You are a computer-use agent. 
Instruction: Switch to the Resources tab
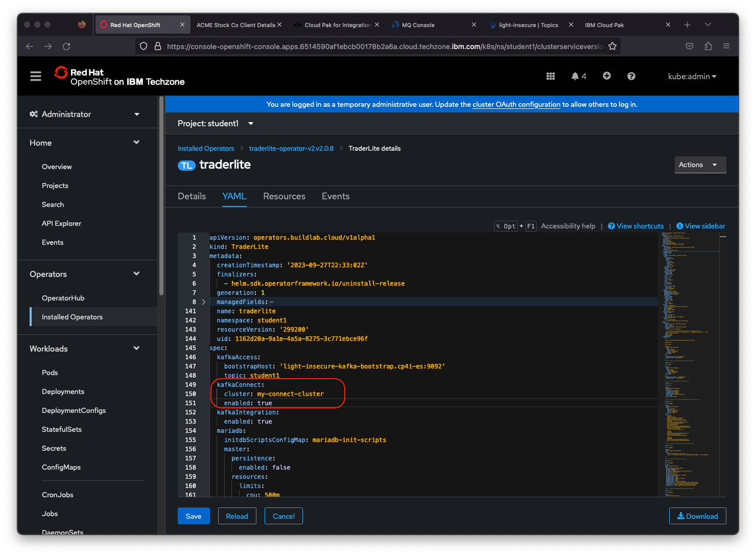tap(284, 196)
